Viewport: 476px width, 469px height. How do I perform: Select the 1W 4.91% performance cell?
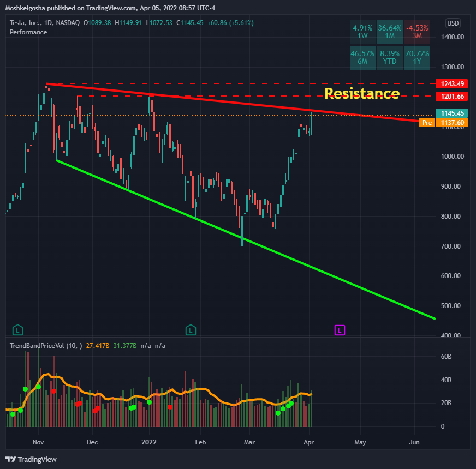pos(362,32)
